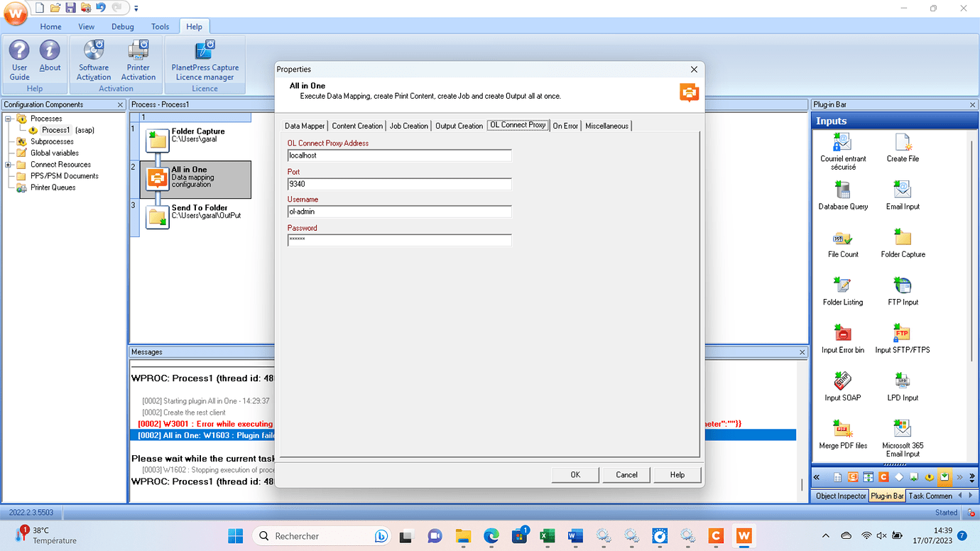Expand the Connect Resources tree node

[x=6, y=164]
